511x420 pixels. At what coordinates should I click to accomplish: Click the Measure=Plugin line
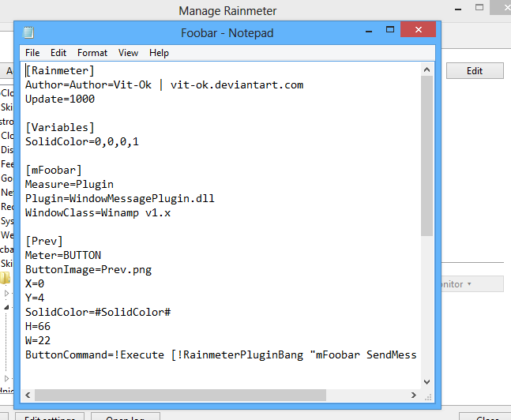click(70, 185)
